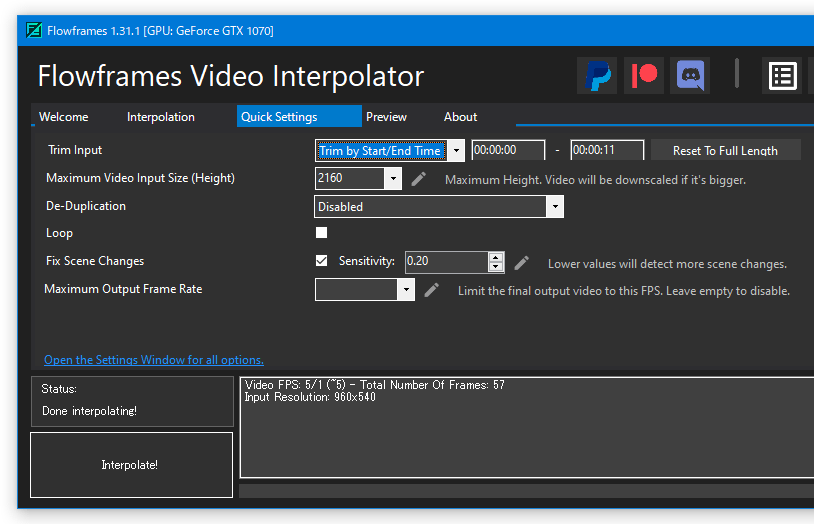Click pencil icon next to Maximum Height dropdown
Image resolution: width=814 pixels, height=524 pixels.
[418, 179]
